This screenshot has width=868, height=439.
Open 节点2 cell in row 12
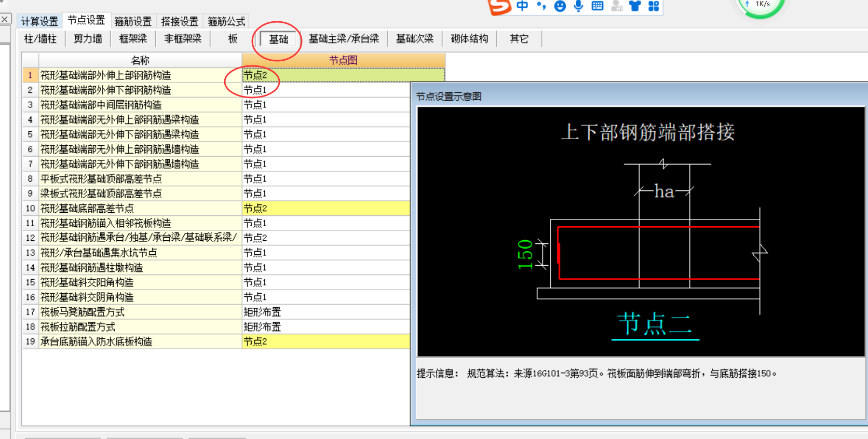point(326,238)
